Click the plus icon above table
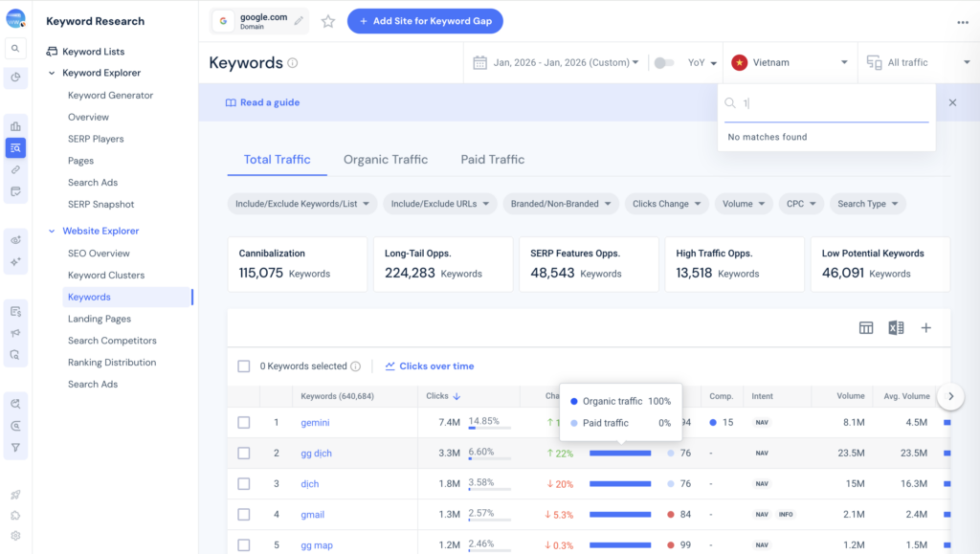The height and width of the screenshot is (554, 980). [925, 328]
